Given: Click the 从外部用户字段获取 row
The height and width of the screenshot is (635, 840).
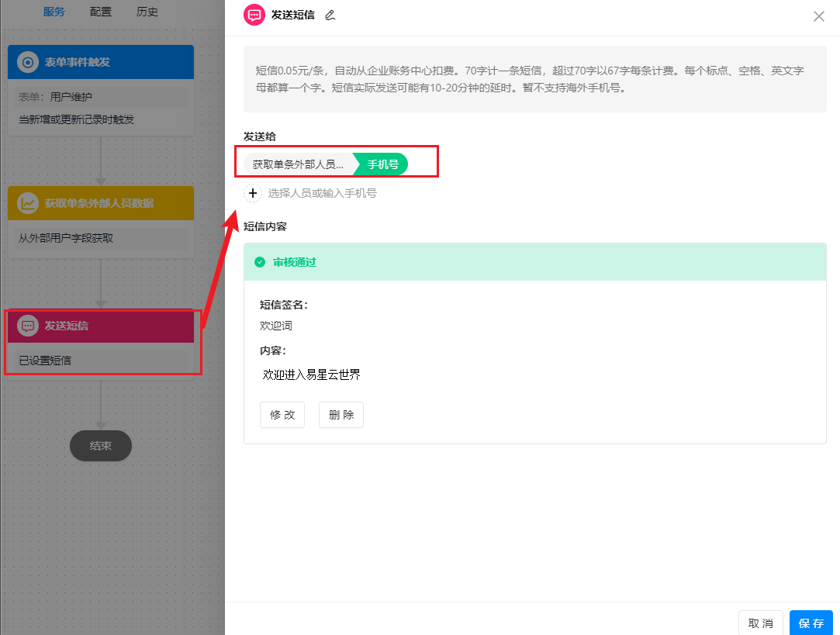Looking at the screenshot, I should [101, 238].
